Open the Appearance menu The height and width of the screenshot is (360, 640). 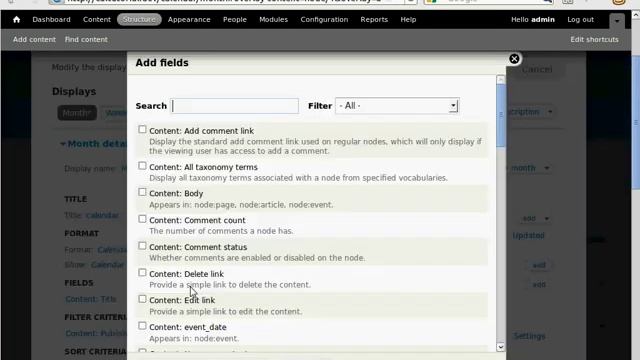[x=189, y=20]
